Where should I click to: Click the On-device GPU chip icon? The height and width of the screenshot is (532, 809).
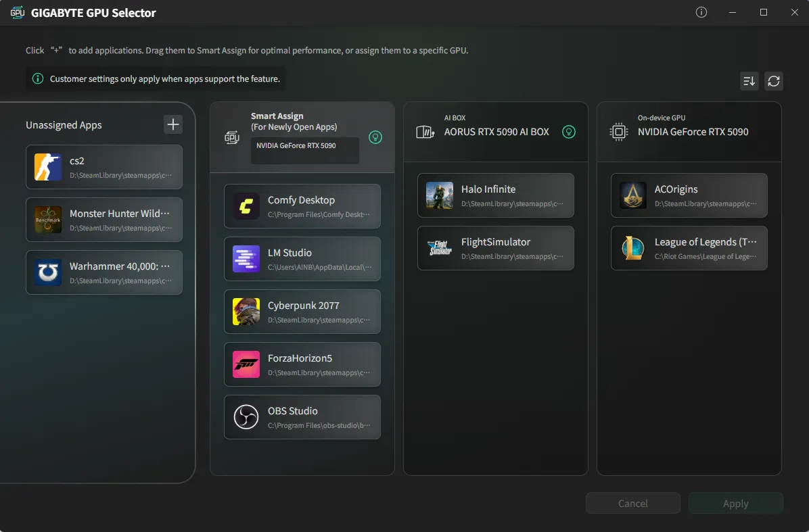[618, 132]
